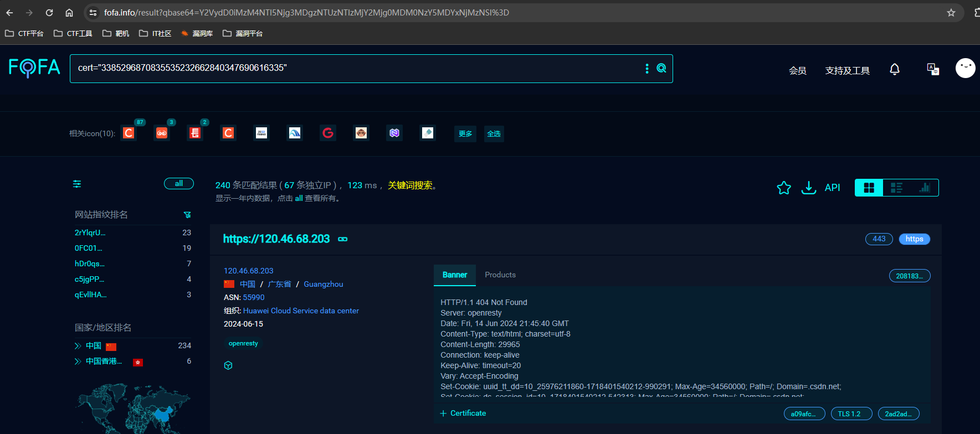Select the first CSDN 'C' icon with 87 badge
The width and height of the screenshot is (980, 434).
tap(129, 133)
